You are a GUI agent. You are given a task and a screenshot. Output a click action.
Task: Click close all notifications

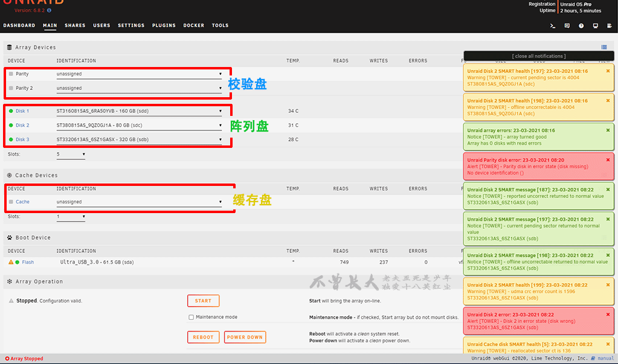click(x=539, y=56)
